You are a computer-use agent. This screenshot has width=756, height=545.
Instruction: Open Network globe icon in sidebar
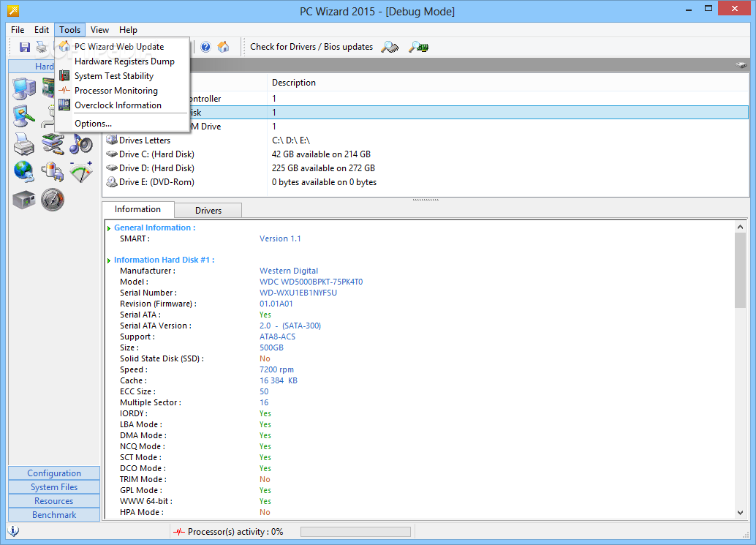click(x=24, y=172)
